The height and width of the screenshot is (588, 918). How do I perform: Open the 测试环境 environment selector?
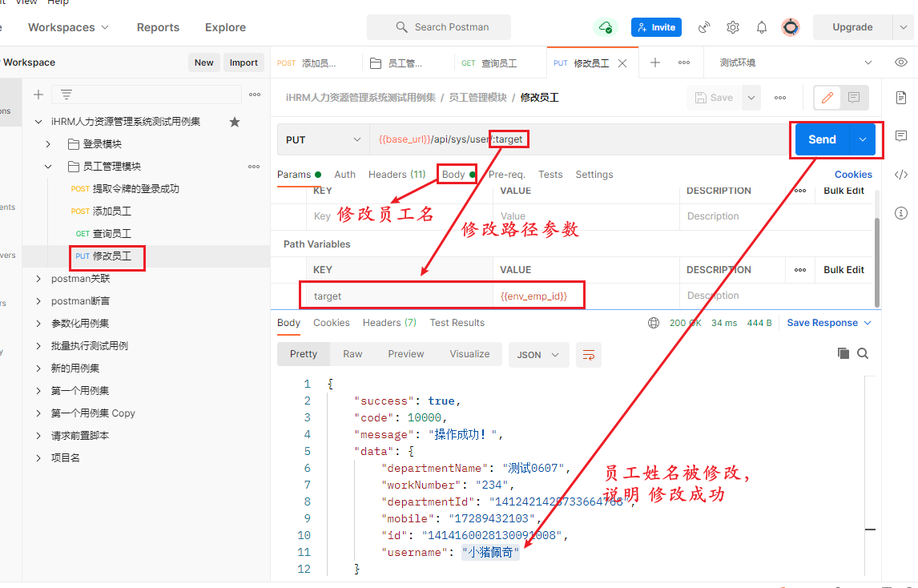tap(795, 62)
